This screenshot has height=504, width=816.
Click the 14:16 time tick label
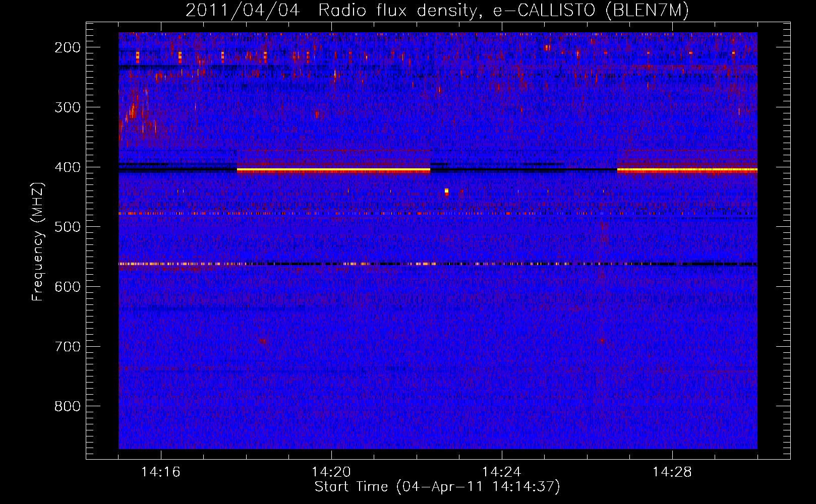pos(161,472)
